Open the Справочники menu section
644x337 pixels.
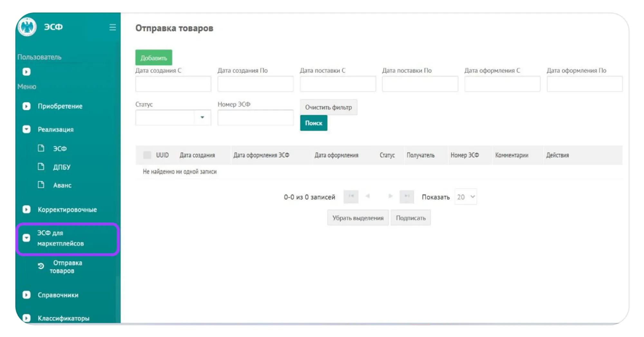(x=58, y=295)
